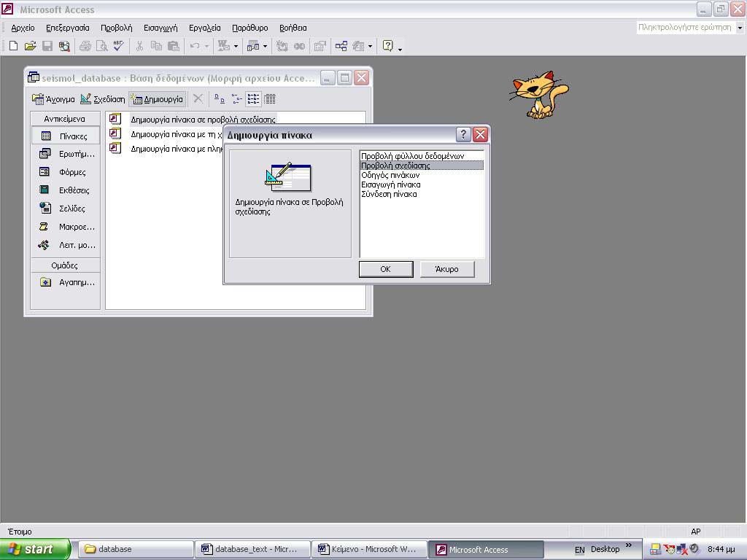Click the File Search toolbar icon

click(64, 46)
